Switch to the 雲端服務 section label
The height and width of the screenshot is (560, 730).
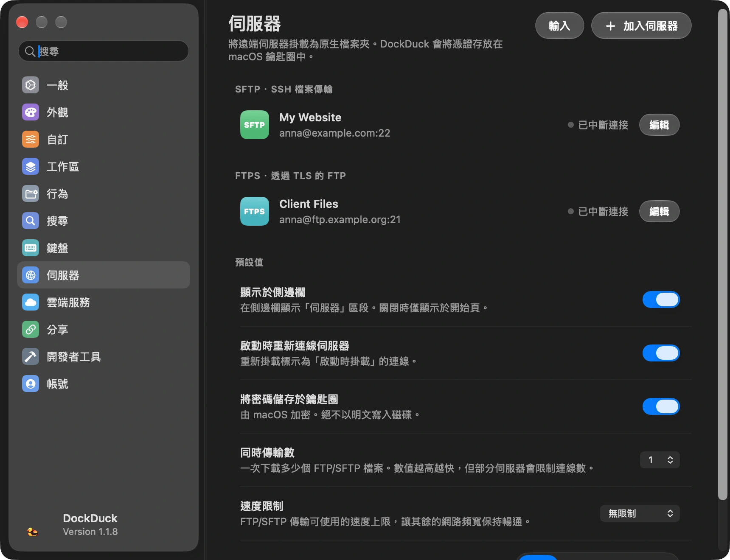point(68,302)
